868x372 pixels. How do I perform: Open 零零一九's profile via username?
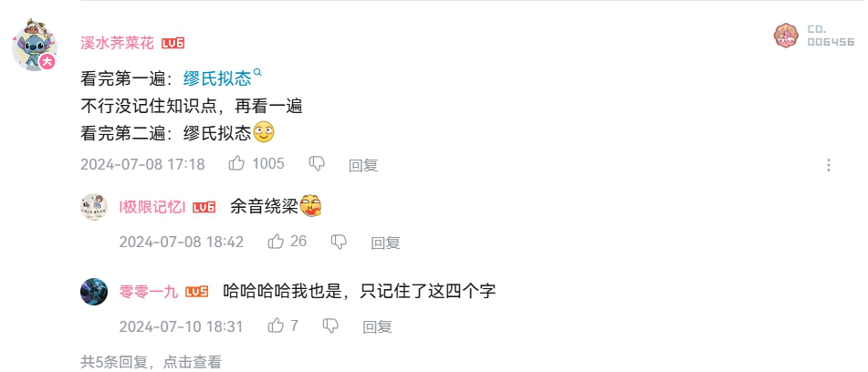(149, 291)
